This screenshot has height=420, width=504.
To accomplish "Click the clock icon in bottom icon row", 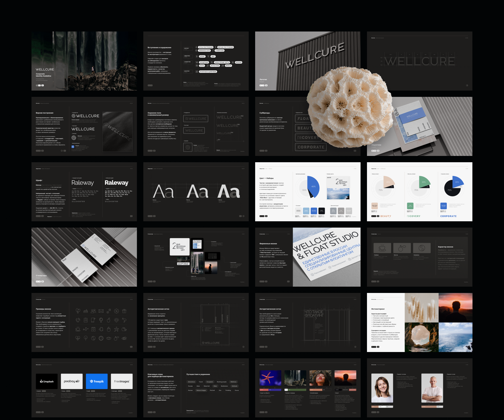I will (101, 338).
